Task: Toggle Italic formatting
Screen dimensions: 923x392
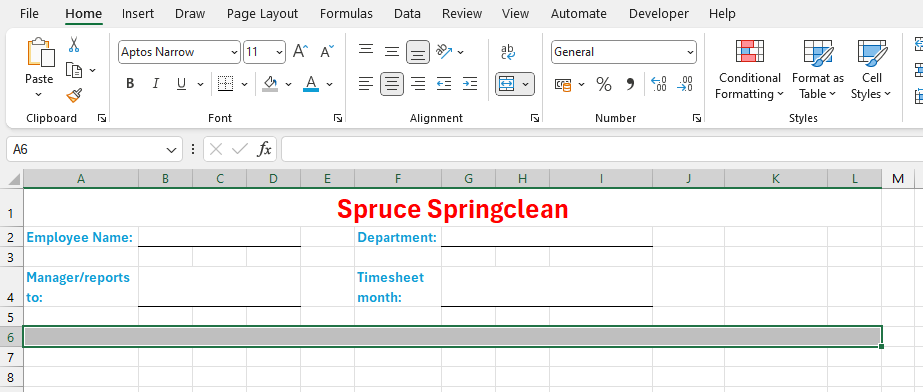Action: click(x=155, y=84)
